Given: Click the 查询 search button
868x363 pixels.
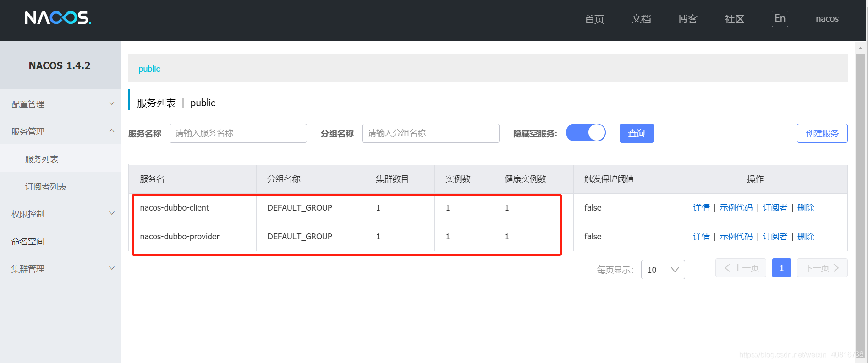Looking at the screenshot, I should (x=637, y=133).
